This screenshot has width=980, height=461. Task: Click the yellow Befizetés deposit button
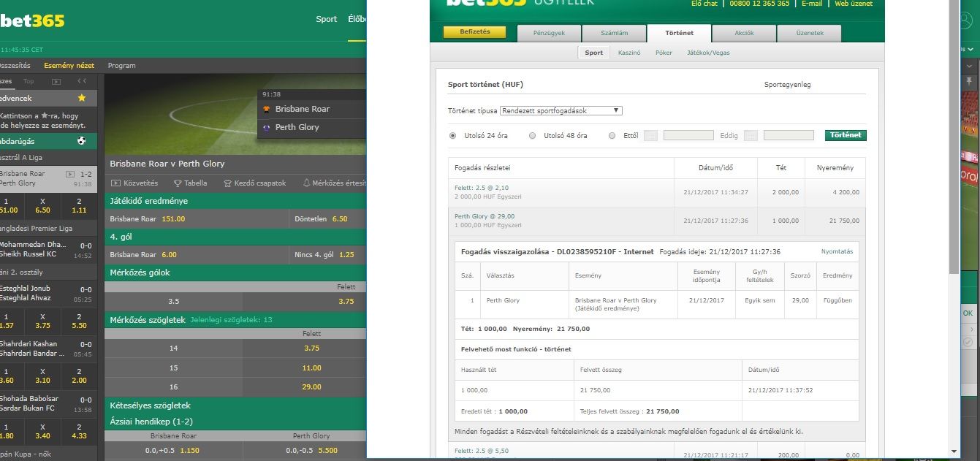click(475, 32)
